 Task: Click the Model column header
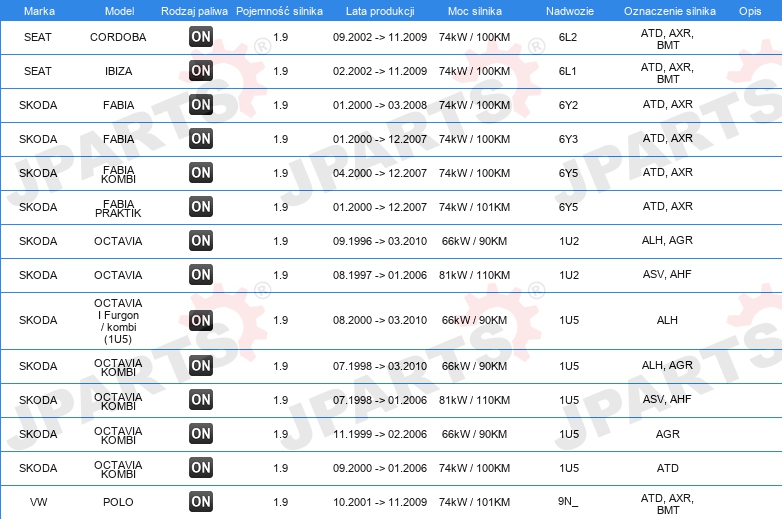119,11
